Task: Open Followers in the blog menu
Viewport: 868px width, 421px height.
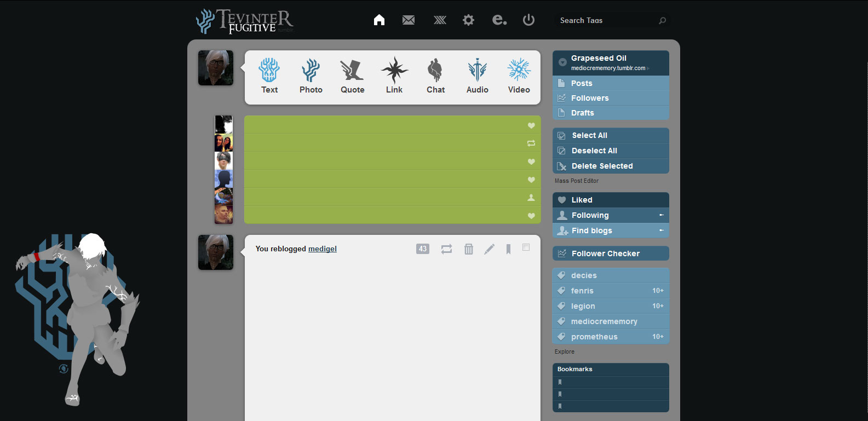Action: coord(611,98)
